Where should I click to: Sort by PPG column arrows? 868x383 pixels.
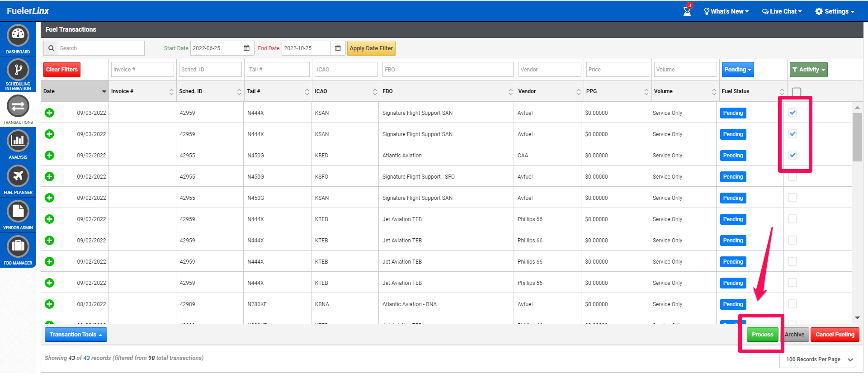coord(646,91)
